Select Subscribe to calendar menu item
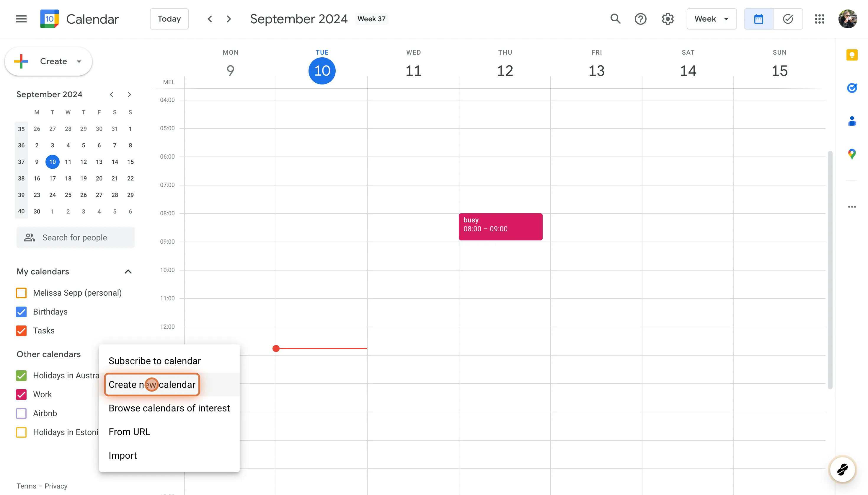868x495 pixels. (x=155, y=361)
